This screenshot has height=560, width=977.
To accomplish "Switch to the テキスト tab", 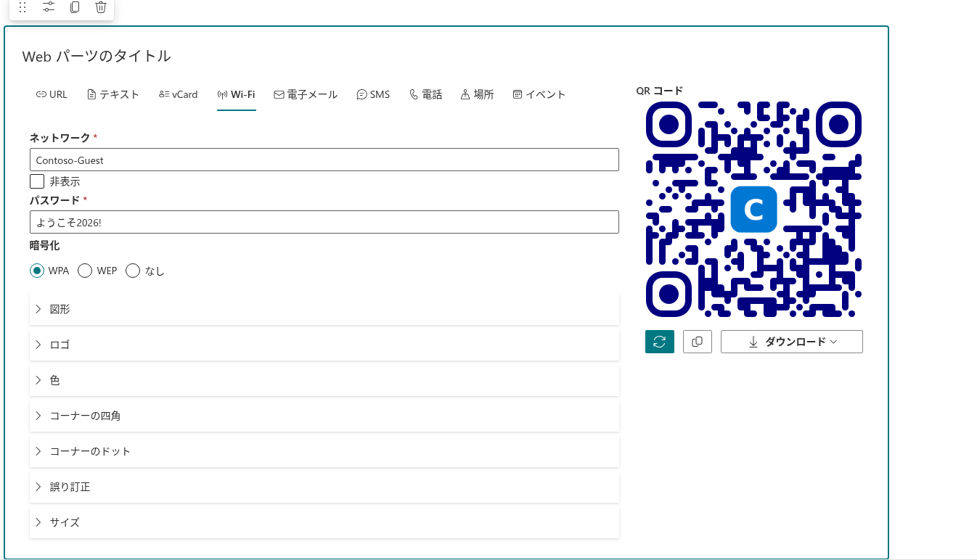I will coord(113,94).
